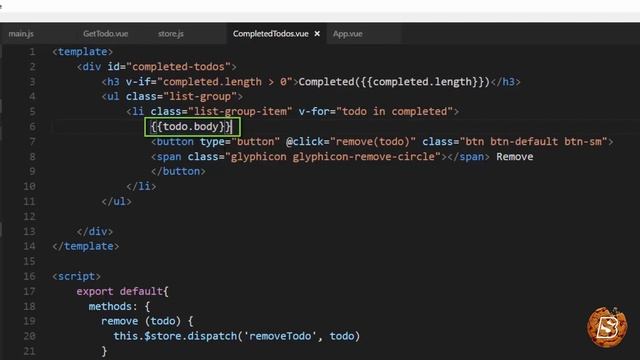Click the opening <script> tag
The width and height of the screenshot is (640, 360).
pos(76,276)
